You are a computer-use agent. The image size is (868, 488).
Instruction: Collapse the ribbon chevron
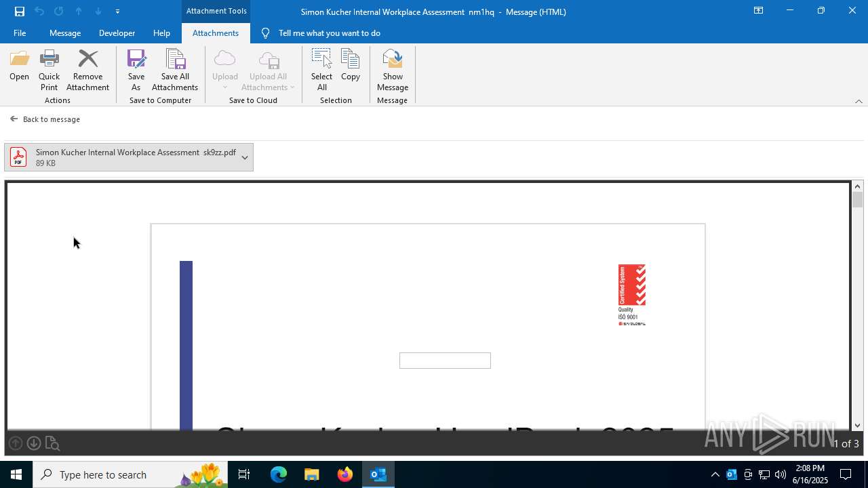(x=859, y=101)
